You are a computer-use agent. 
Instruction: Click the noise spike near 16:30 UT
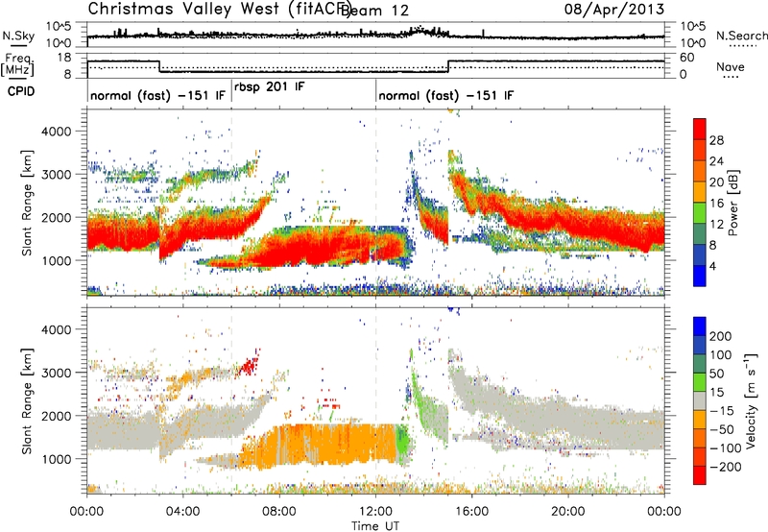click(x=484, y=33)
